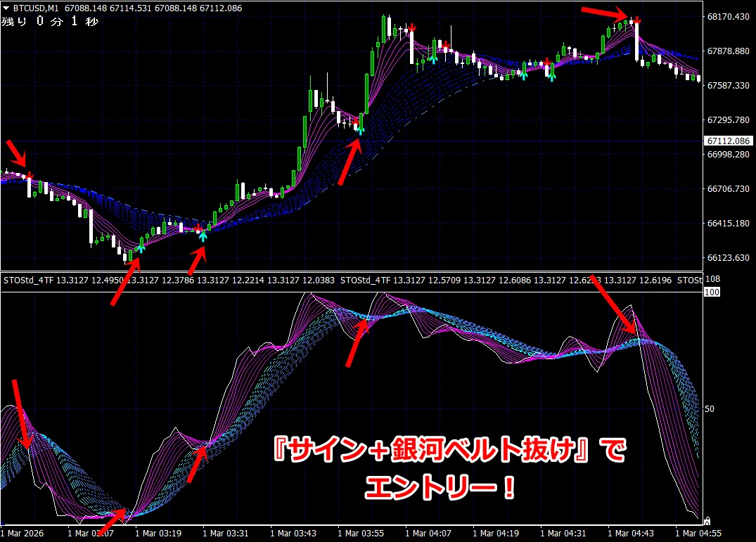Click the 1 Mar 04:07 time label

point(428,534)
